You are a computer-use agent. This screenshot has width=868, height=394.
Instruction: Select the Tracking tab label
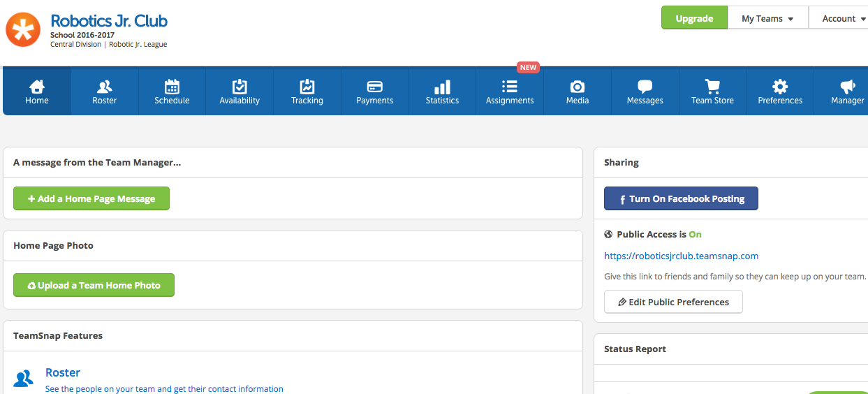[x=307, y=101]
